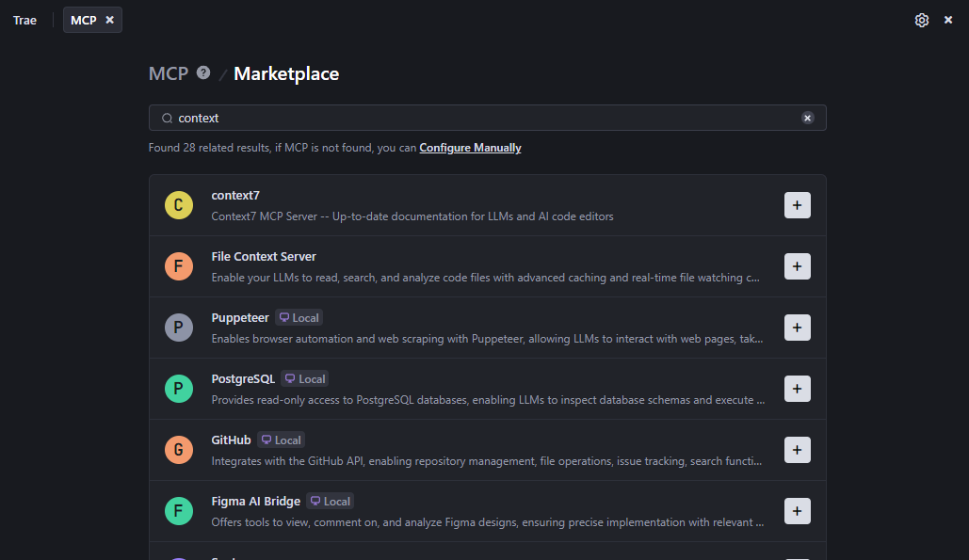Viewport: 969px width, 560px height.
Task: Switch to the MCP tab
Action: click(85, 19)
